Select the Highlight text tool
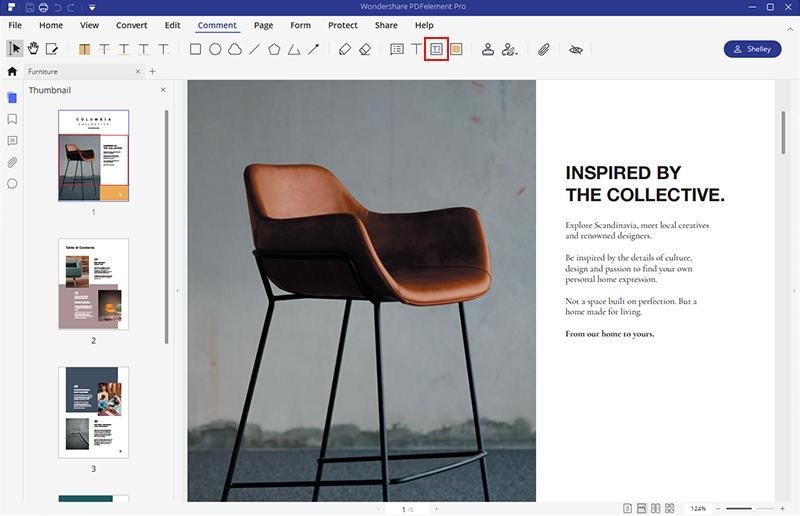Screen dimensions: 800x516 click(85, 49)
